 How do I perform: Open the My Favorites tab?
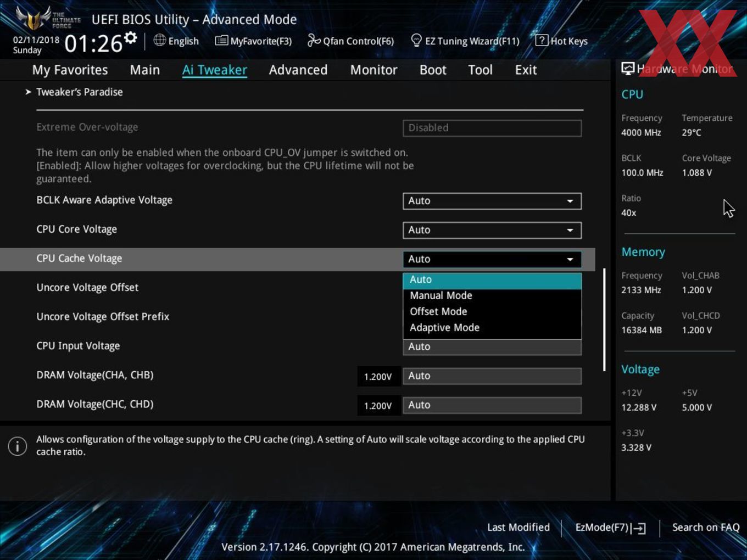(x=70, y=70)
